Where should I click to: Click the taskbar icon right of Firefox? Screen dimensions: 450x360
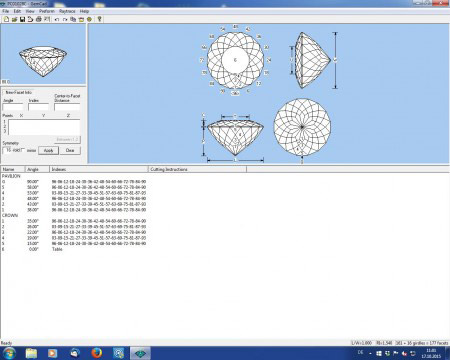[119, 353]
